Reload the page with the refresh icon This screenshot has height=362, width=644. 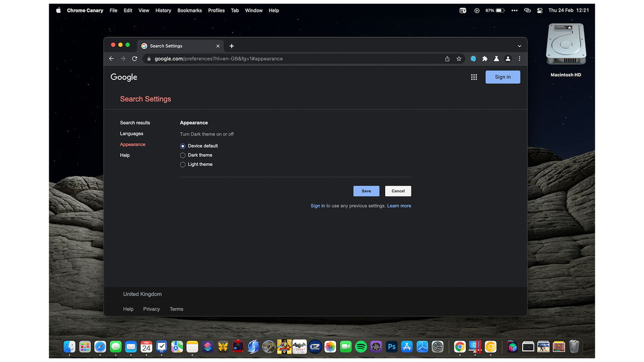[134, 58]
